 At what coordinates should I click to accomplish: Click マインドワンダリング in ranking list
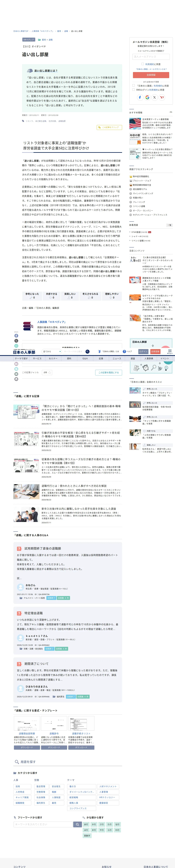pos(143,193)
